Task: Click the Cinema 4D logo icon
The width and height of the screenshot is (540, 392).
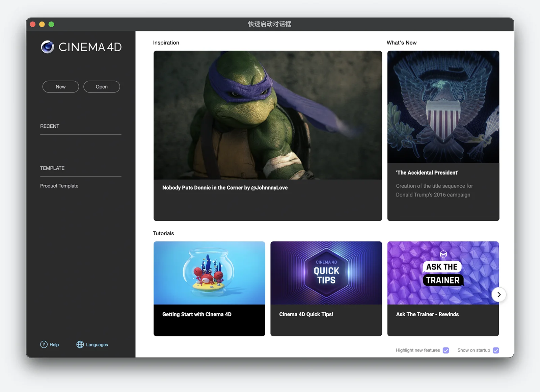Action: tap(48, 47)
